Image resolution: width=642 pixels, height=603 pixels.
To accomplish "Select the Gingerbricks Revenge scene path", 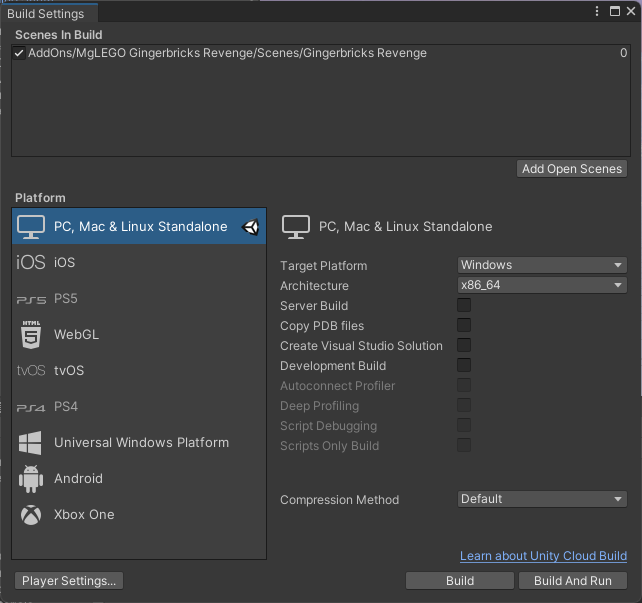I will (x=227, y=53).
